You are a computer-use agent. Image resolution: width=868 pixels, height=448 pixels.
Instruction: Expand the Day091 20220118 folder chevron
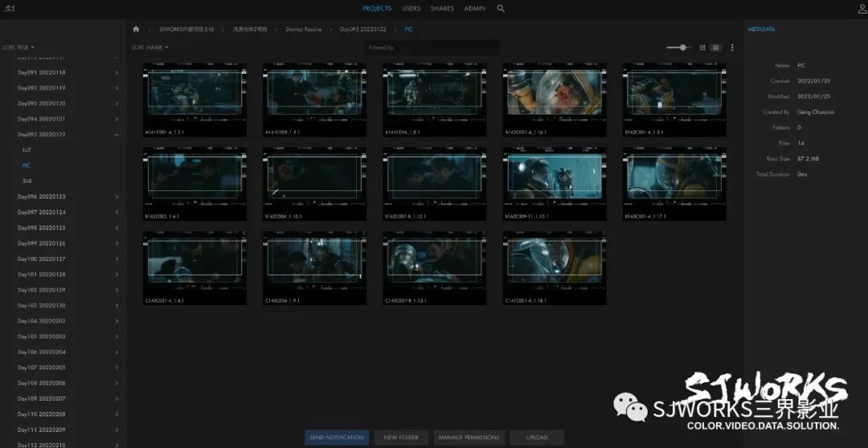(x=117, y=72)
